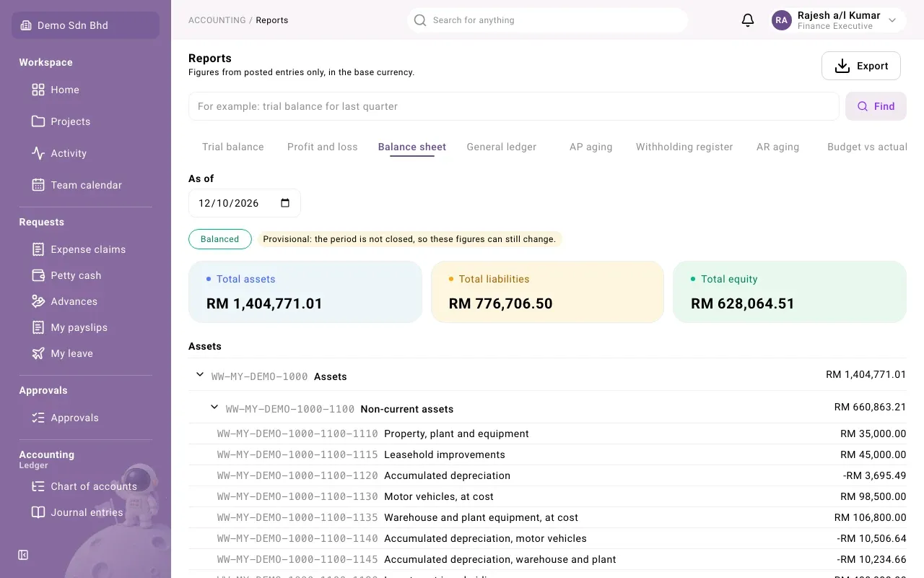Click the Leasehold improvements row
The width and height of the screenshot is (924, 578).
(x=547, y=454)
